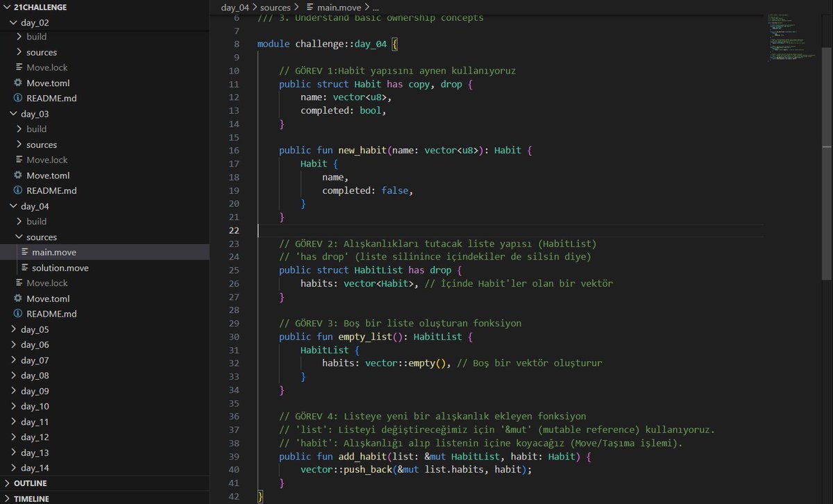Collapse the day_03 folder

pos(14,114)
